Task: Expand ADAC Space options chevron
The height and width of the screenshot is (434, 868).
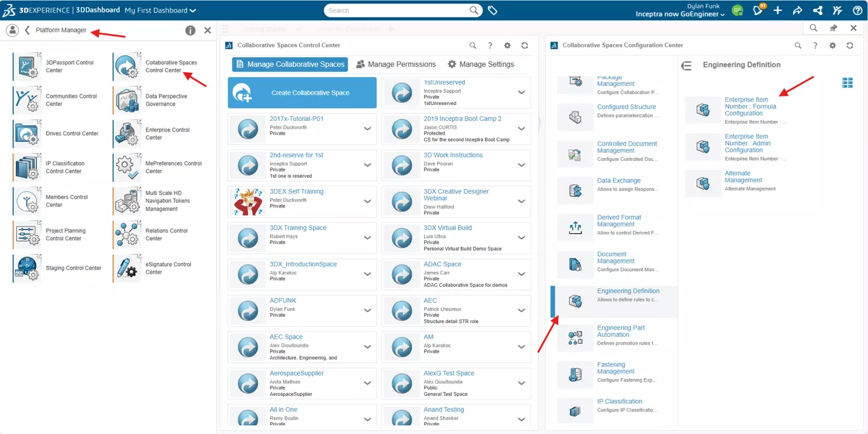Action: [521, 274]
